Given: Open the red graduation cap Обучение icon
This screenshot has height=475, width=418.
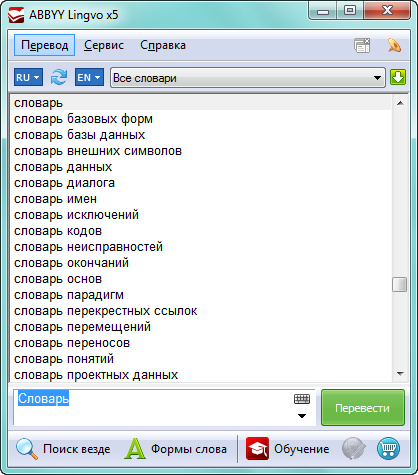Looking at the screenshot, I should 257,449.
